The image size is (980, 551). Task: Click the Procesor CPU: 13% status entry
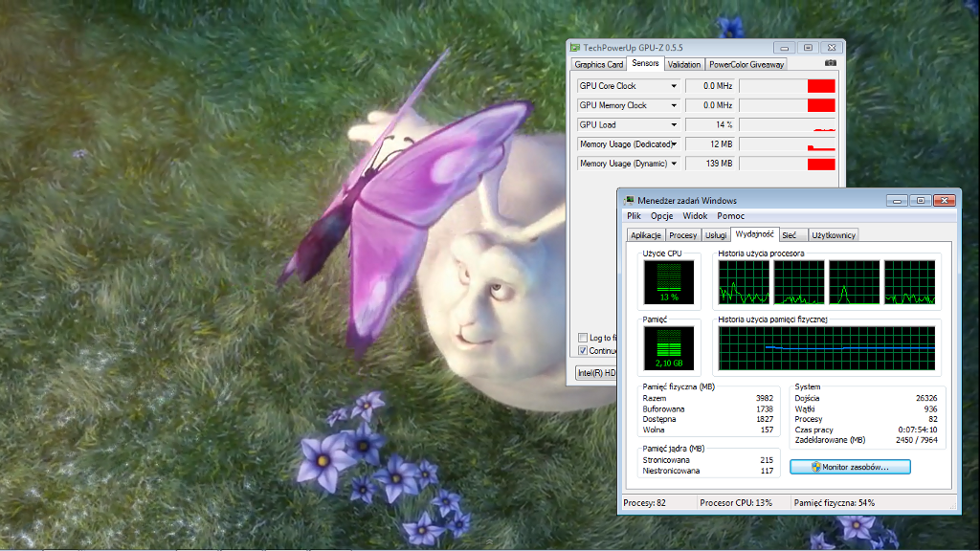[x=736, y=503]
